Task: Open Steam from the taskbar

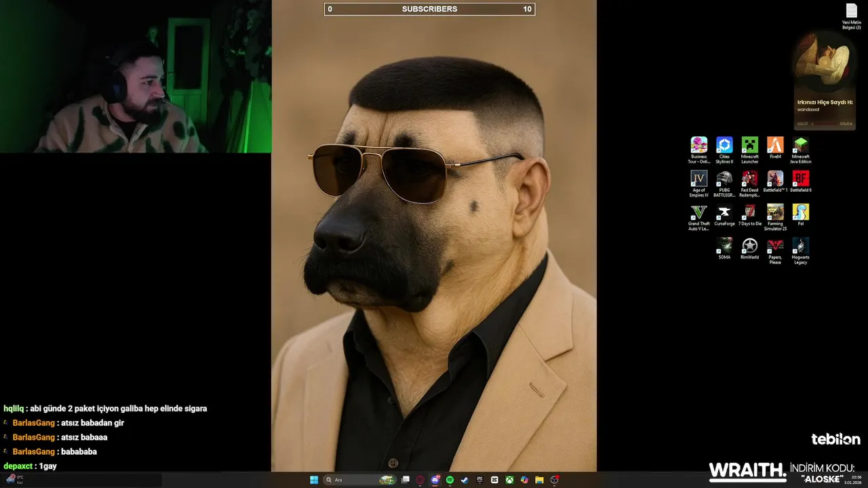Action: tap(465, 480)
